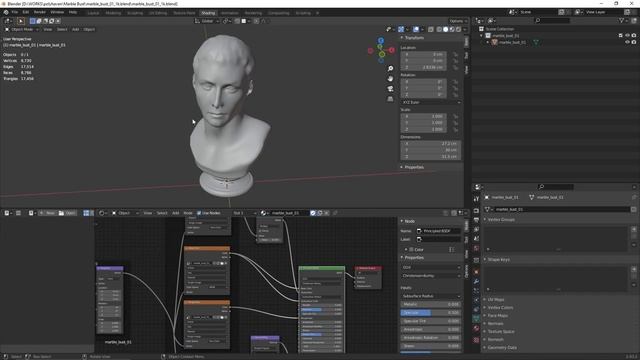
Task: Expand the Geometry Data panel
Action: point(502,348)
